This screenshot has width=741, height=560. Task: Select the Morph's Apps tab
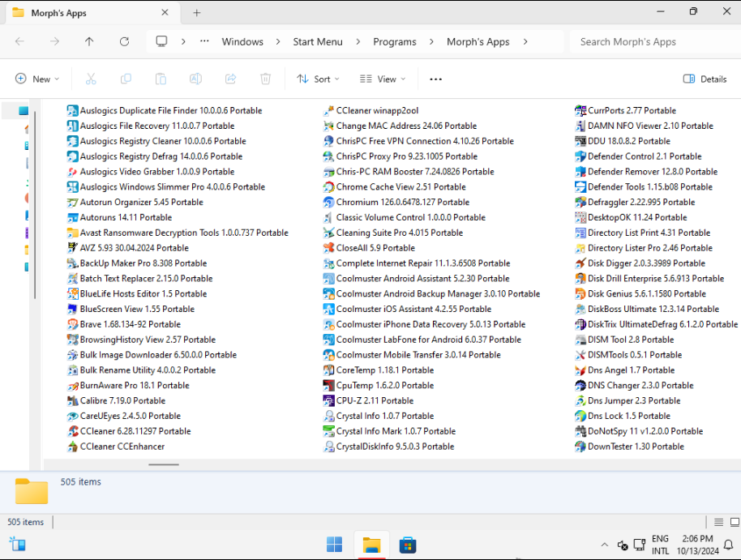[92, 13]
